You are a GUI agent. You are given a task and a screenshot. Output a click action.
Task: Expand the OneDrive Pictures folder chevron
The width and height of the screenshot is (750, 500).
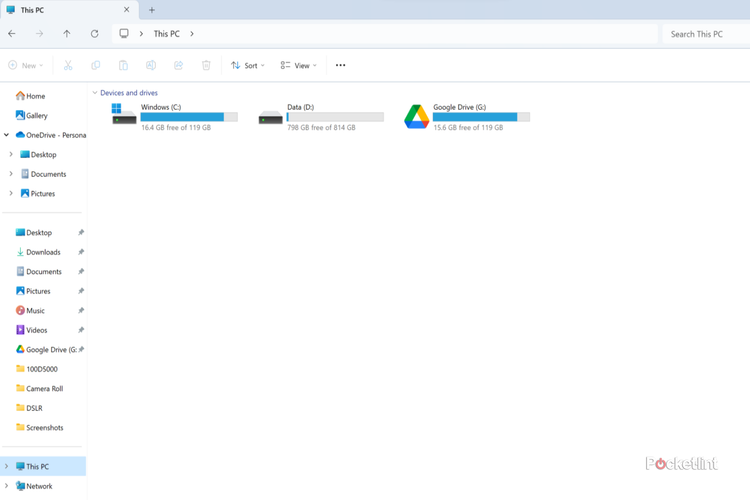[11, 193]
